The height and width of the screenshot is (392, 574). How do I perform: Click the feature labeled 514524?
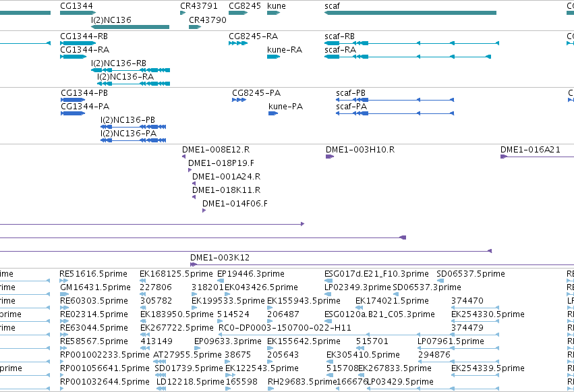click(221, 321)
